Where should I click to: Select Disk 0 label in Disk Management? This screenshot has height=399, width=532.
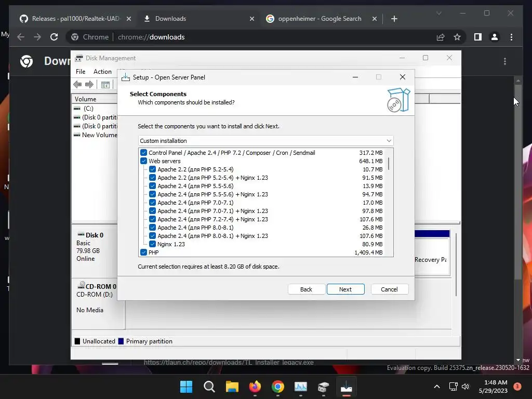click(95, 235)
